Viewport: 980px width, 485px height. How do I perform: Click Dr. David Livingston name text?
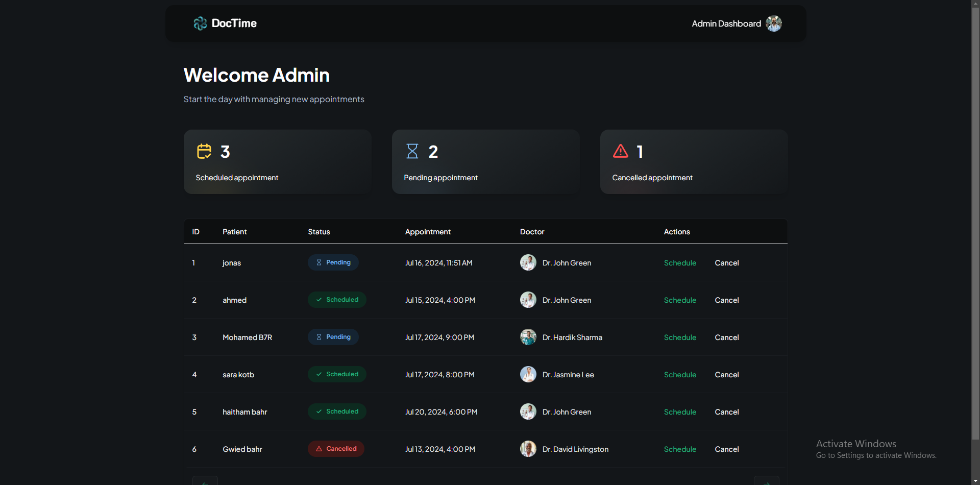pos(575,449)
